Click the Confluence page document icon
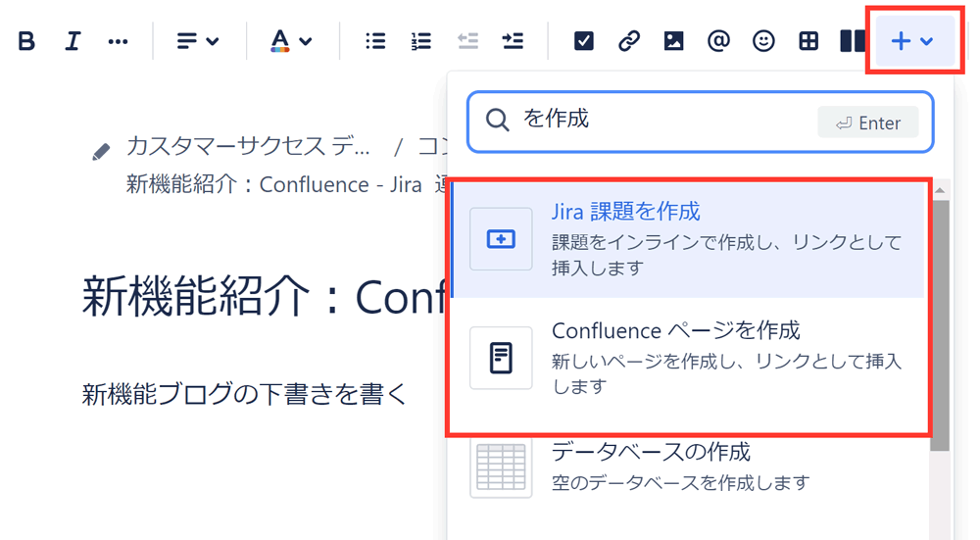The image size is (980, 540). click(x=501, y=358)
